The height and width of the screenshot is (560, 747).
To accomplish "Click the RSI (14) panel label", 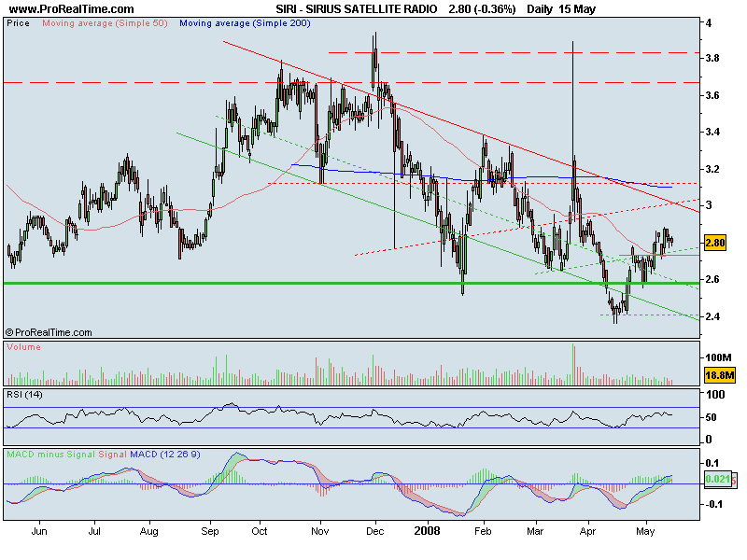I will click(24, 395).
